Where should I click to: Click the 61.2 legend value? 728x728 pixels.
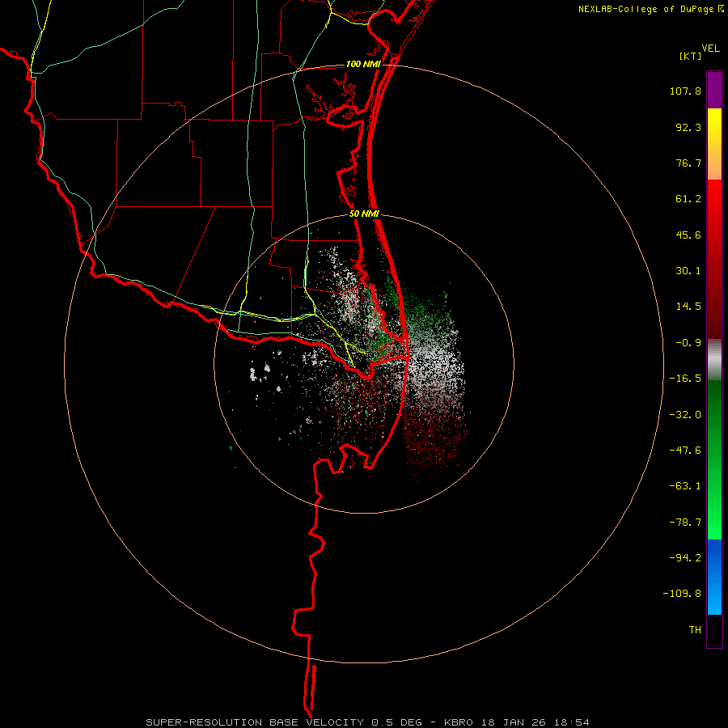point(688,199)
